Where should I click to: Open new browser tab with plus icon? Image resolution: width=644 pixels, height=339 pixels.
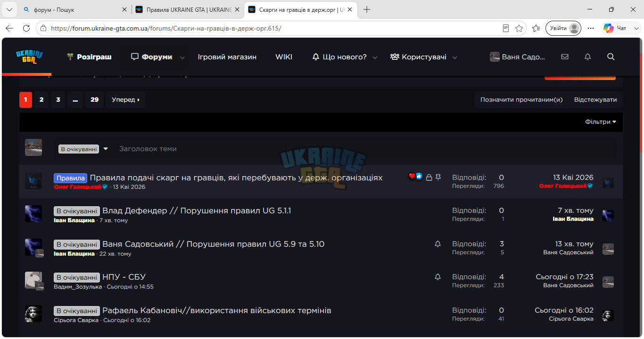(x=367, y=9)
